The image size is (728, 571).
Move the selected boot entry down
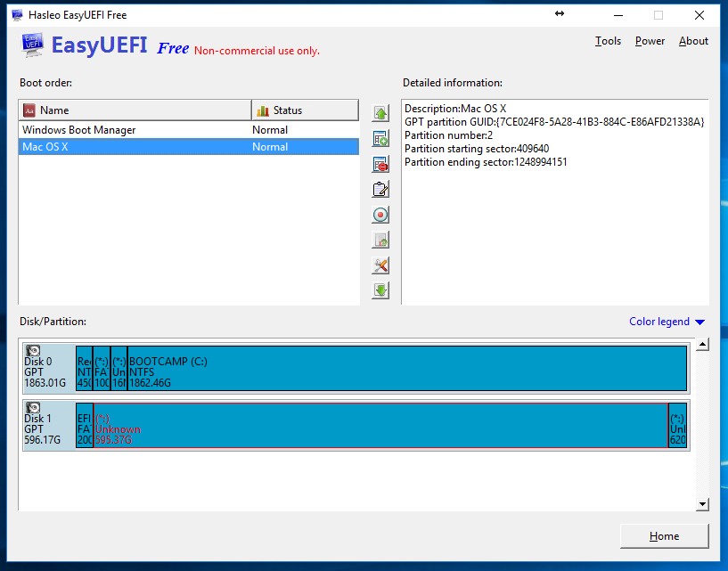coord(380,290)
